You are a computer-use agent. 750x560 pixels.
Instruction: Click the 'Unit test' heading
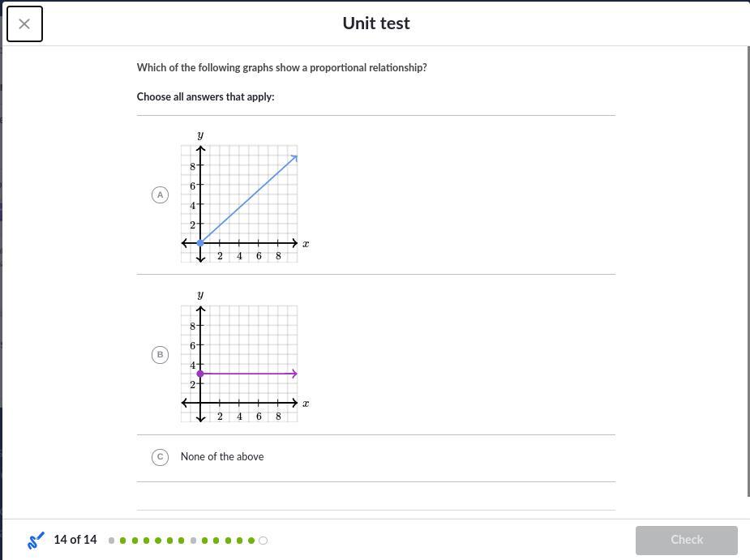[376, 23]
